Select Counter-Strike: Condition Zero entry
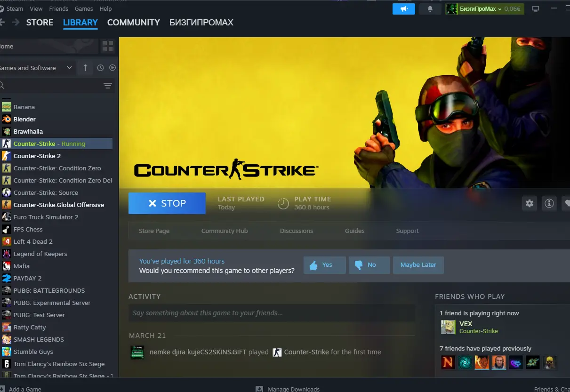This screenshot has height=392, width=570. click(56, 168)
